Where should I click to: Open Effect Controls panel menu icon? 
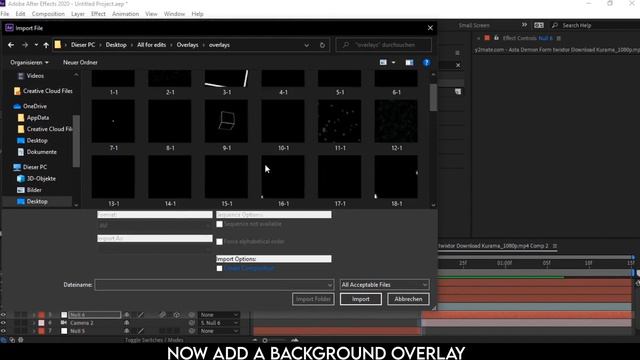point(558,38)
